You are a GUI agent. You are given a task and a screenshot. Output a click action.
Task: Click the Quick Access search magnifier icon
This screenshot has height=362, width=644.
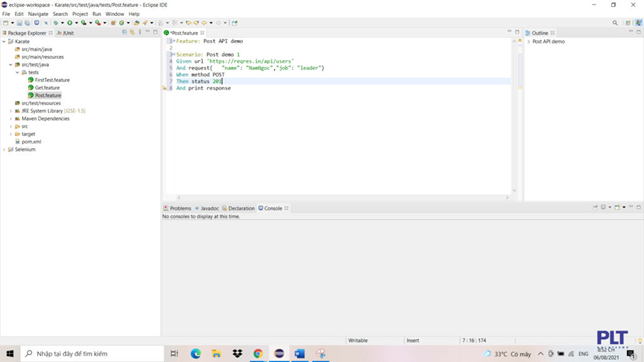pos(615,23)
